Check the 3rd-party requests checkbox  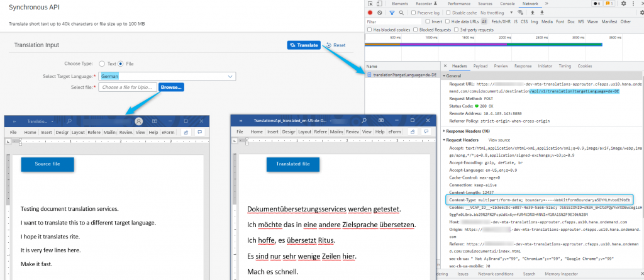point(457,30)
